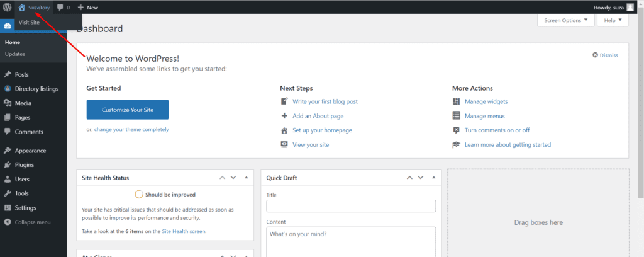
Task: Move Quick Draft box down
Action: 421,178
